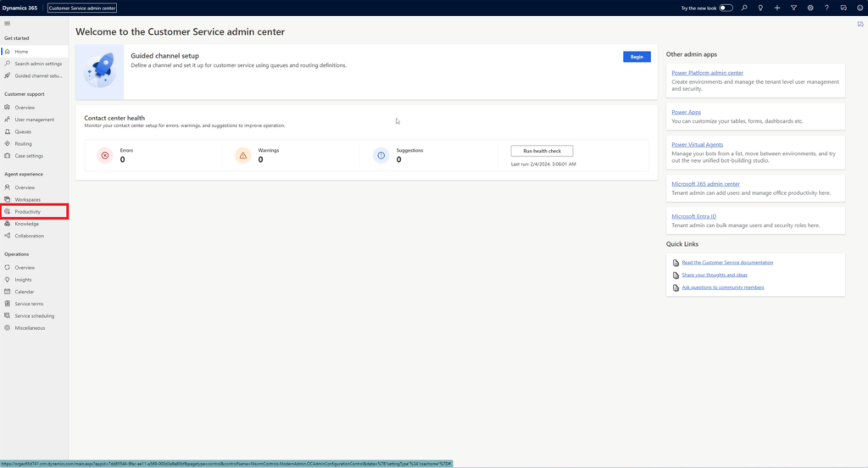Open the user account icon in header

[x=860, y=8]
